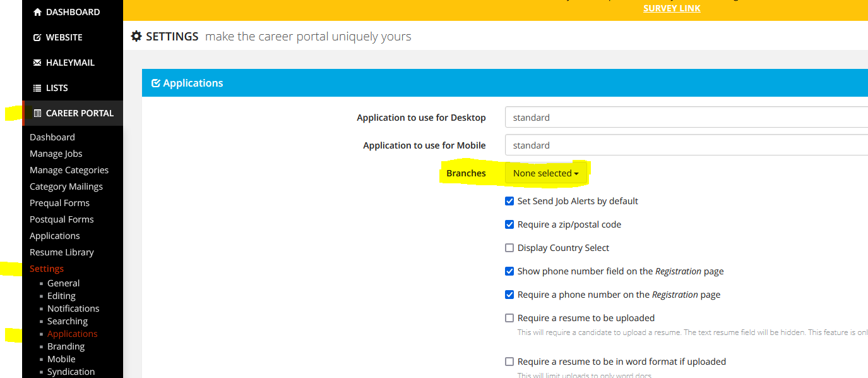Screen dimensions: 868x378
Task: Enable Display Country Select checkbox
Action: click(509, 248)
